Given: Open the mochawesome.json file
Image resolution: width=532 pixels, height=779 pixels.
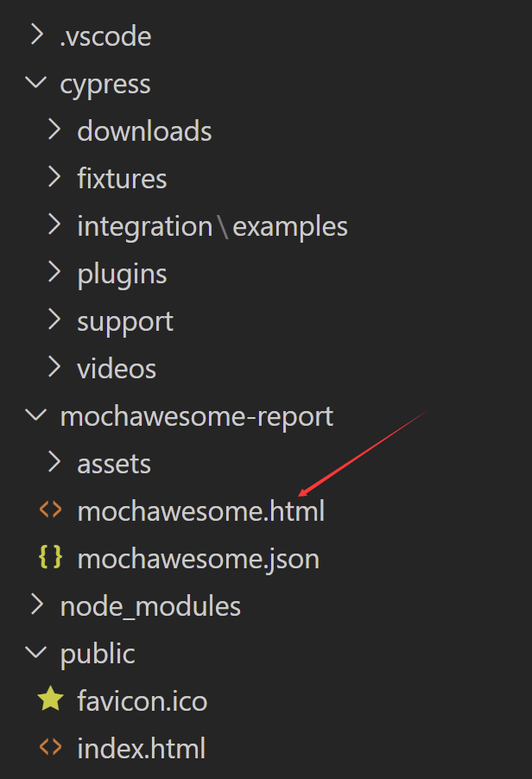Looking at the screenshot, I should [198, 559].
